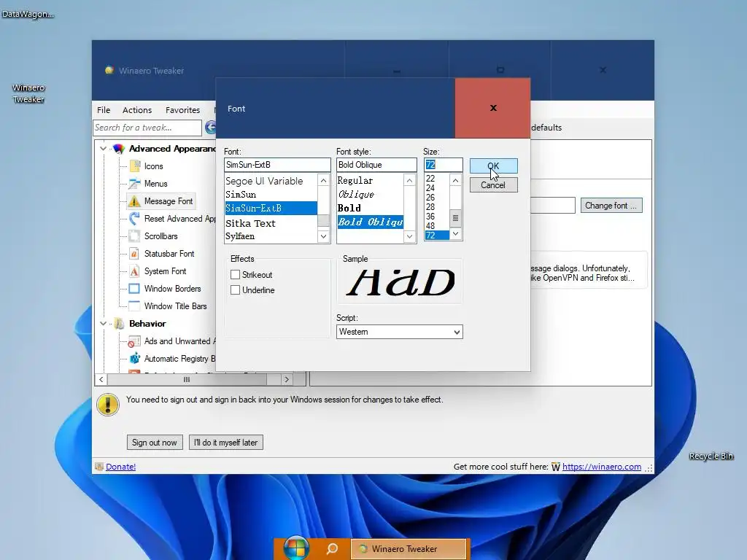747x560 pixels.
Task: Click the back arrow beside search box
Action: (x=211, y=128)
